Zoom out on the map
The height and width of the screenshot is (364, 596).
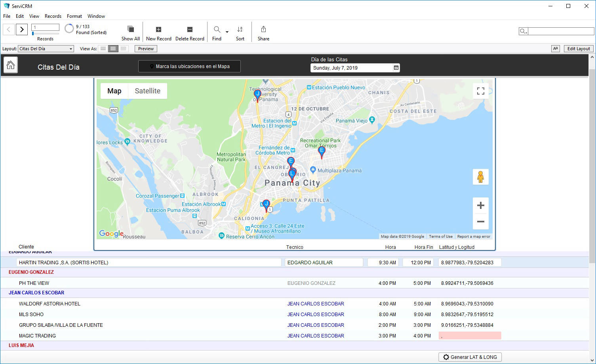tap(481, 222)
